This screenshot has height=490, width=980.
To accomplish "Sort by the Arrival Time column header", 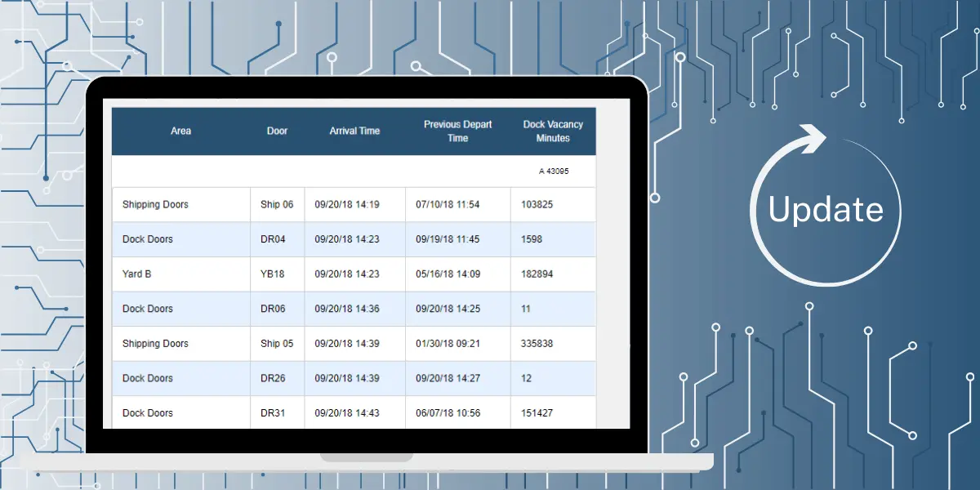I will click(x=354, y=131).
